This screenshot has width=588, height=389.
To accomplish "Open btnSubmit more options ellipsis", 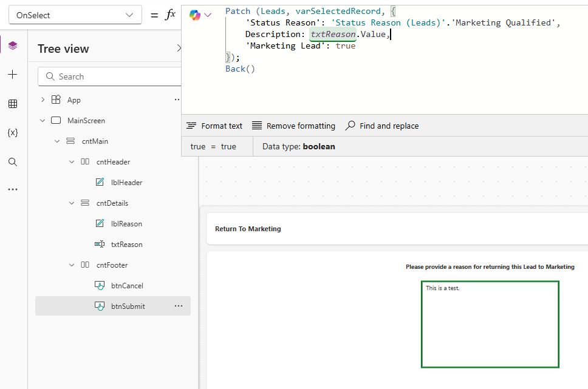I will 179,306.
